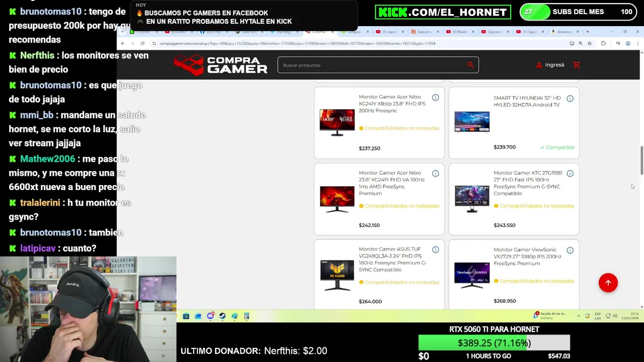Click the $264.000 price
Image resolution: width=644 pixels, height=362 pixels.
click(x=370, y=301)
